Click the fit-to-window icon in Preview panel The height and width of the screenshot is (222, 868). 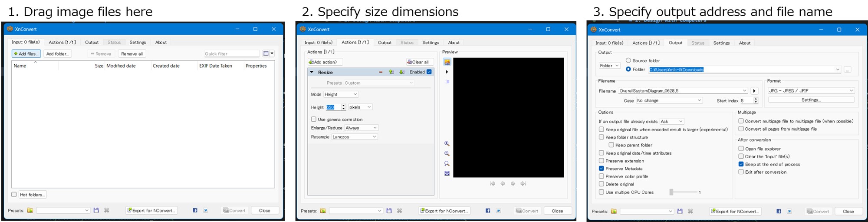click(447, 173)
